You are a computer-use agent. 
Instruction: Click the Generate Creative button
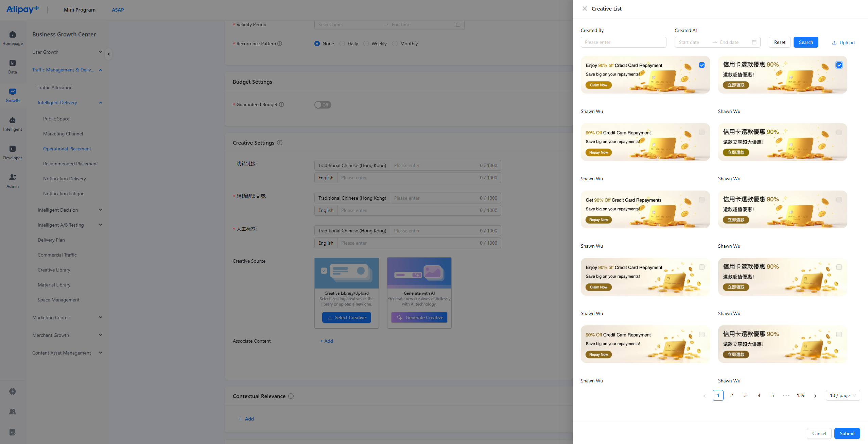pos(419,317)
